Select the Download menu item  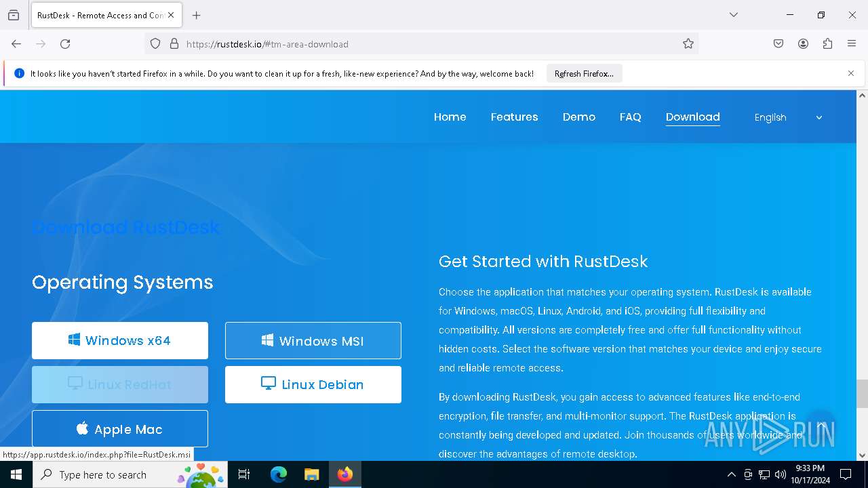click(x=693, y=117)
